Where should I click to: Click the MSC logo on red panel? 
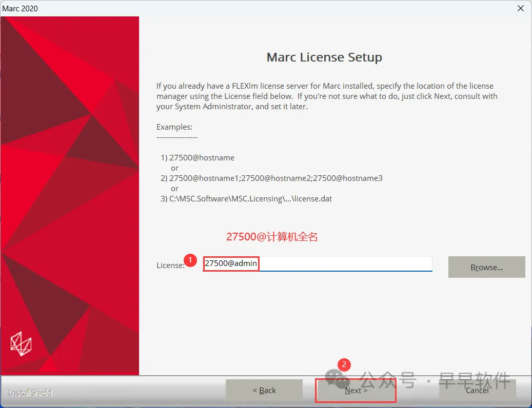pyautogui.click(x=21, y=343)
